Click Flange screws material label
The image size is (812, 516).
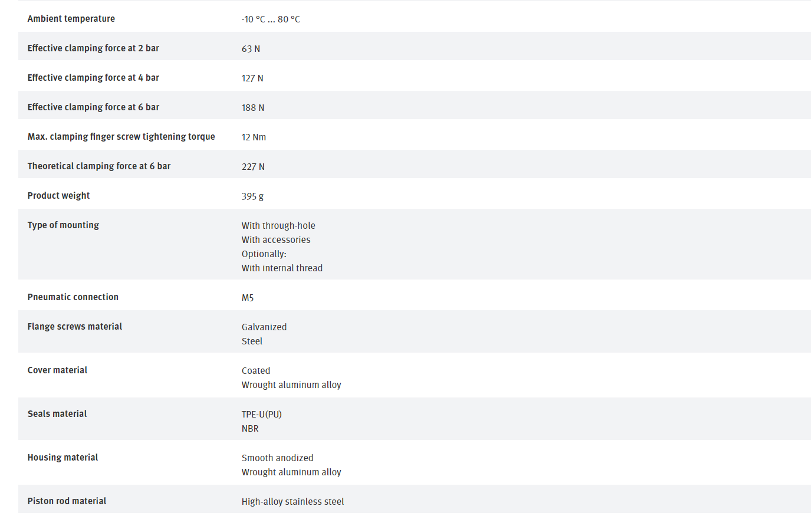pos(75,327)
